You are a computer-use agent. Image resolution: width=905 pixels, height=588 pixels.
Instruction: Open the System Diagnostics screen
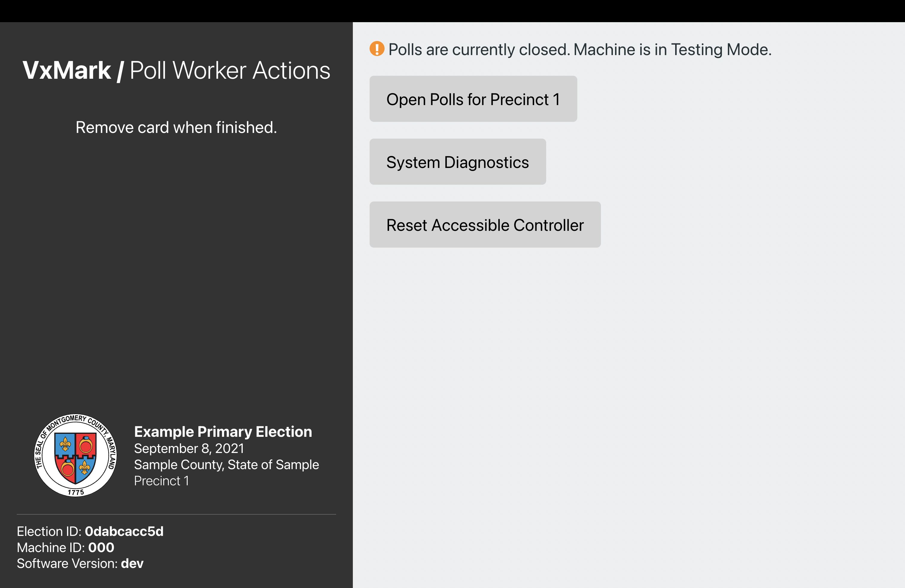click(457, 162)
